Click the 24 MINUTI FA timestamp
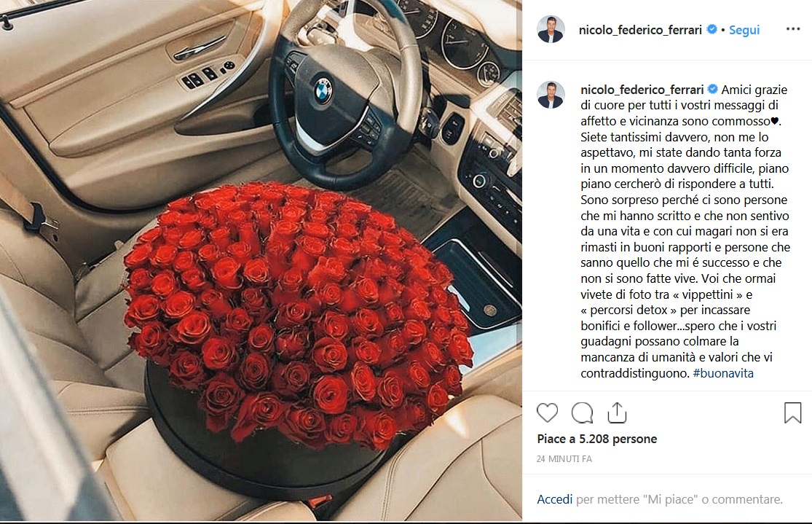The image size is (812, 524). click(x=564, y=458)
